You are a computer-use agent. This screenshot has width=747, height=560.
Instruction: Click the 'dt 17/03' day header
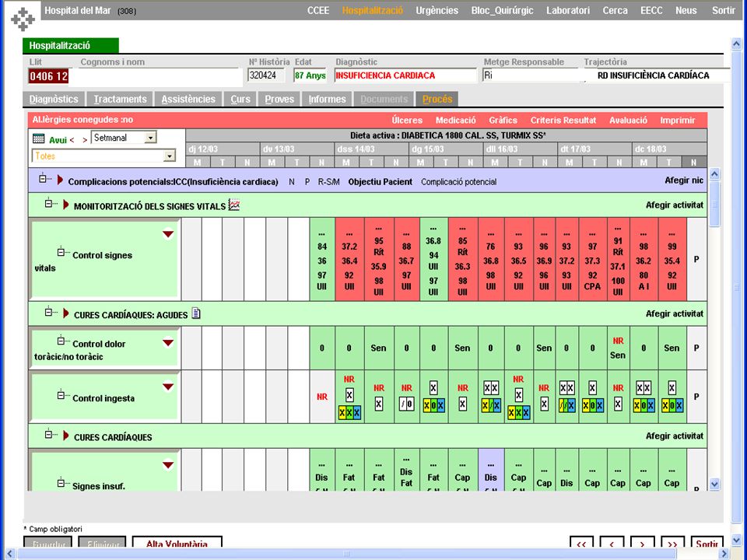click(x=594, y=149)
